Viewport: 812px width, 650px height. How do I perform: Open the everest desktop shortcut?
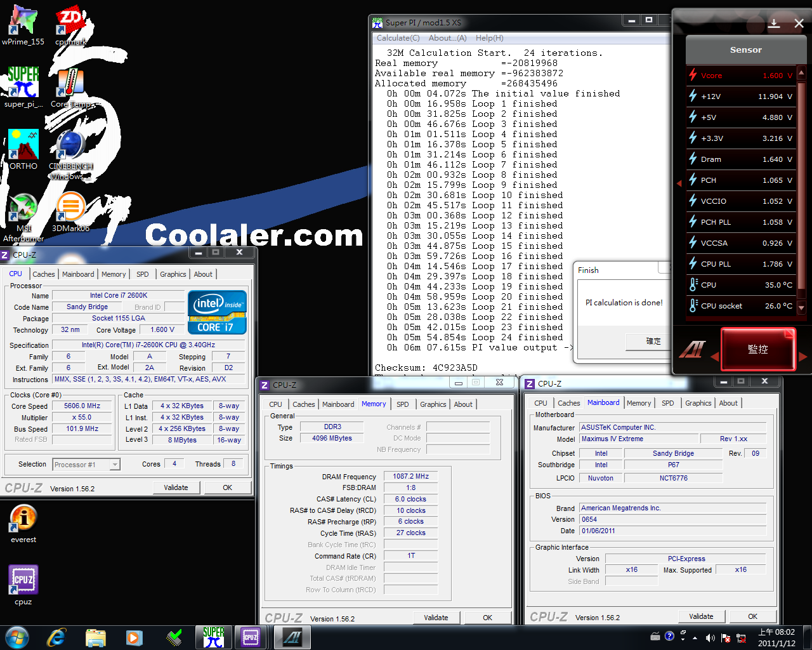pos(23,524)
